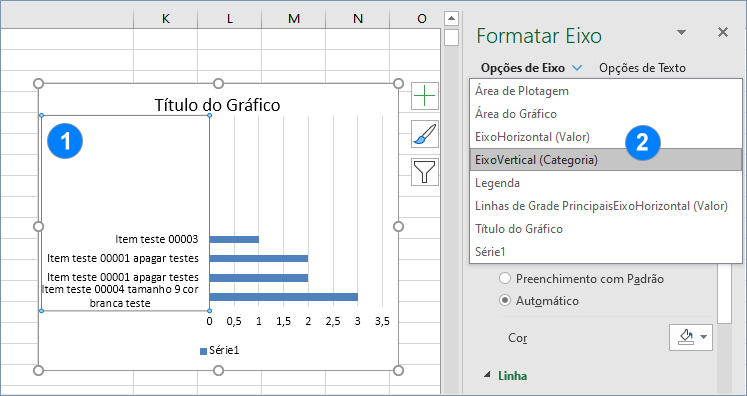Choose EixoHorizontal (Valor) in list

[x=606, y=137]
